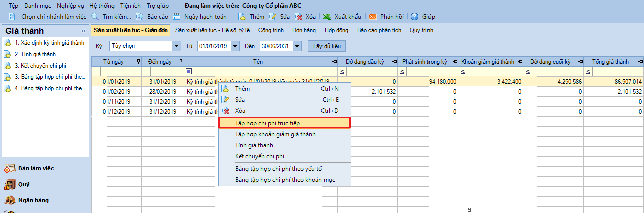Click the Xuất khẩu export icon
Image resolution: width=644 pixels, height=213 pixels.
click(327, 16)
